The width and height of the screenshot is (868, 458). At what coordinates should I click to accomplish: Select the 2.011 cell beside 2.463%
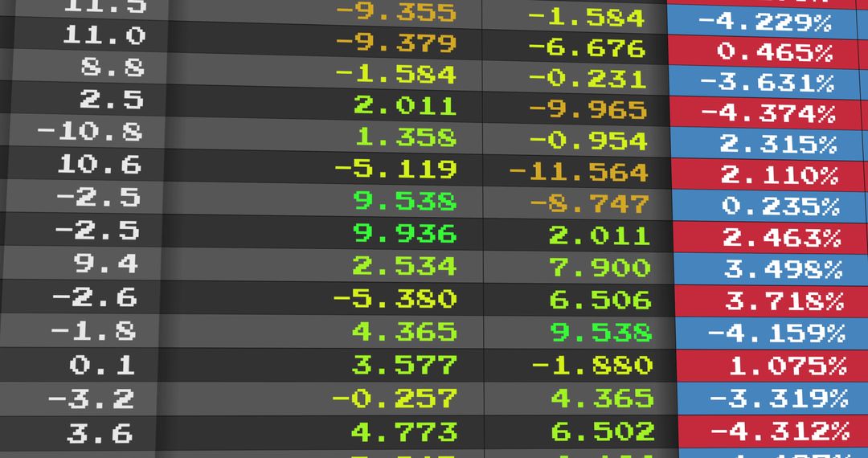[x=600, y=236]
